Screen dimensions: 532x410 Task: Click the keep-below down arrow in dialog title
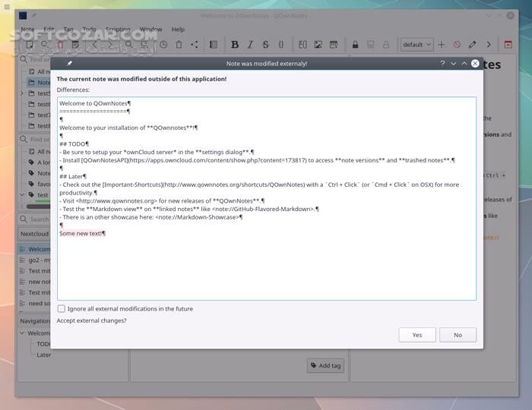453,64
